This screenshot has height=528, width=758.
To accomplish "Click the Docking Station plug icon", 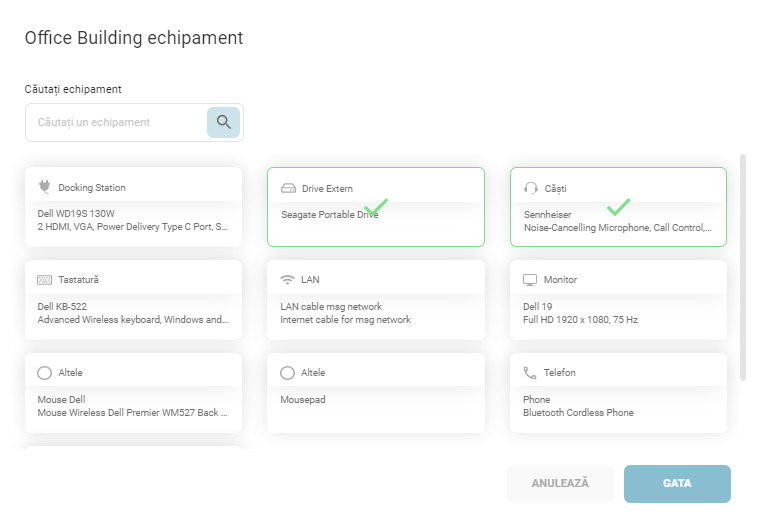I will coord(44,187).
